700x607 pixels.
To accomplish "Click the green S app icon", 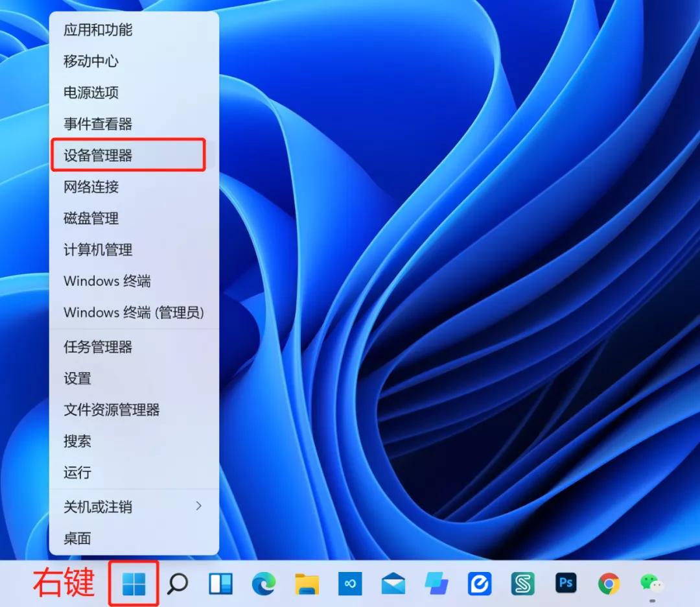I will pyautogui.click(x=522, y=584).
